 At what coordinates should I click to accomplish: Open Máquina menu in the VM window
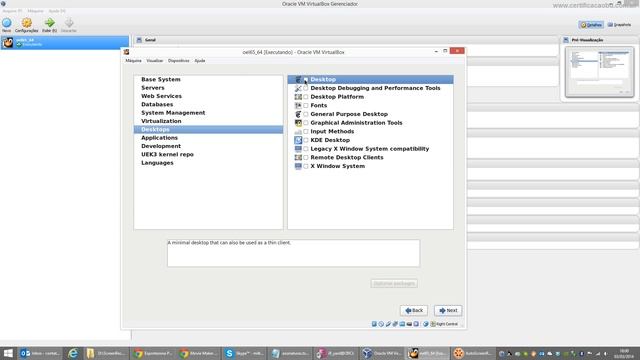(133, 60)
